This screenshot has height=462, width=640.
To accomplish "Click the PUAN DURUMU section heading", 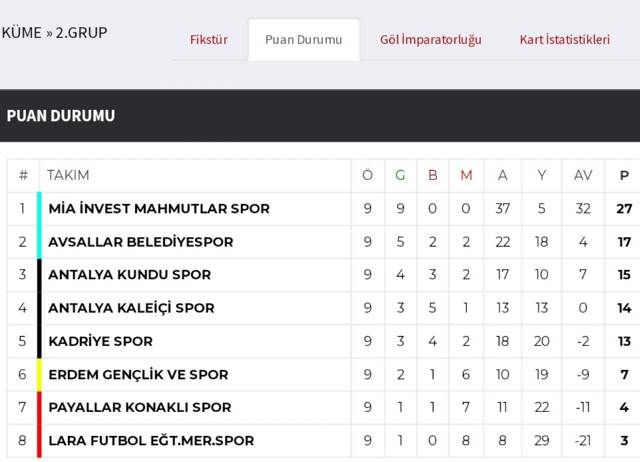I will pos(61,116).
